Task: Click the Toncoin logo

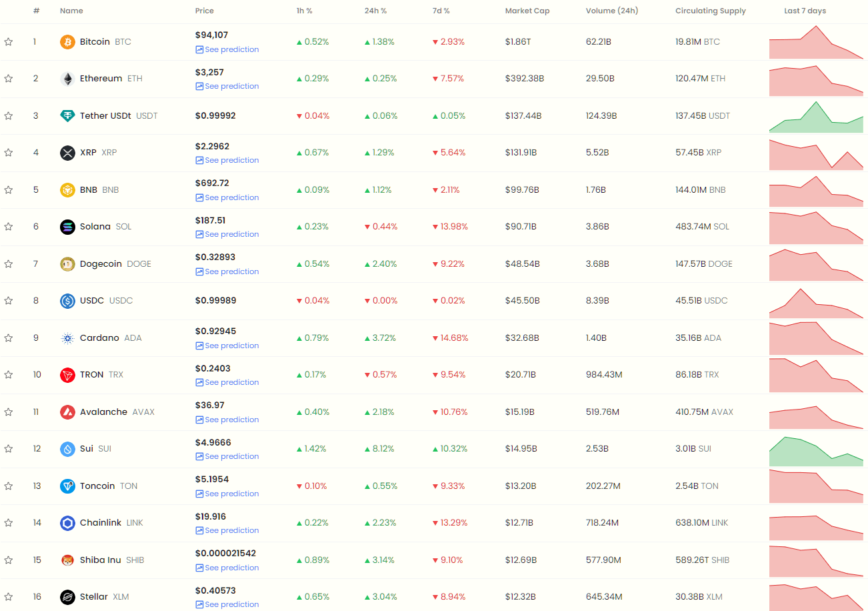Action: 67,486
